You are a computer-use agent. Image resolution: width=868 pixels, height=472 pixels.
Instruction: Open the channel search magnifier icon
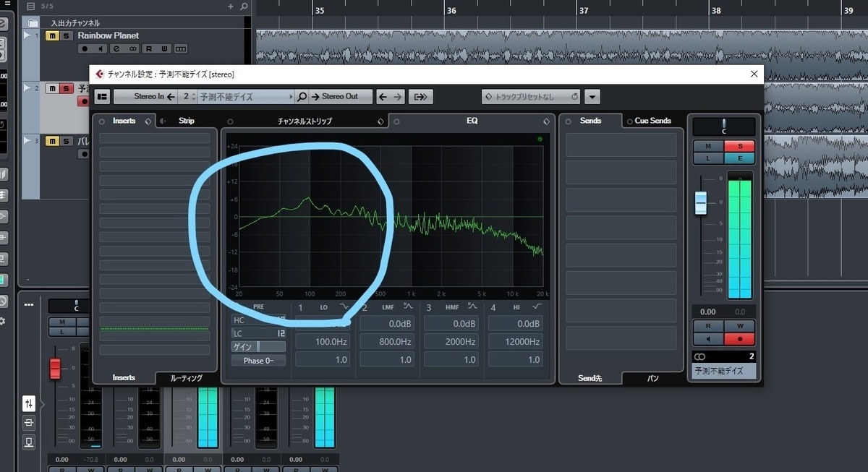click(302, 96)
